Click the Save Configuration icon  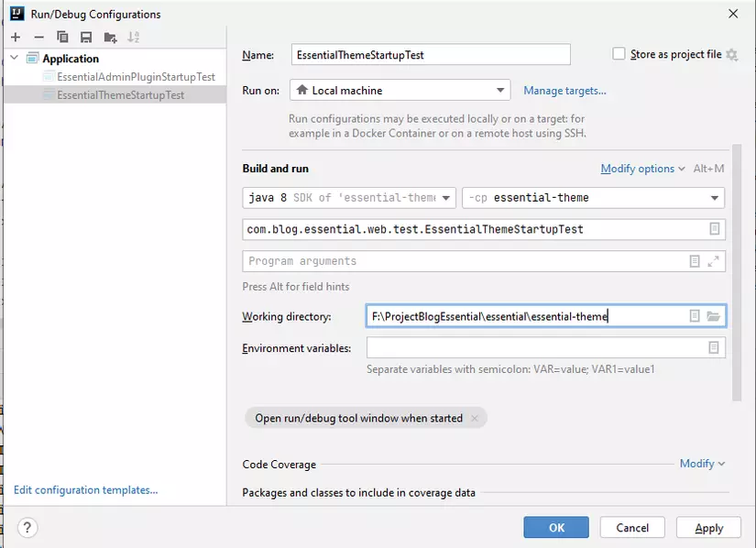tap(86, 38)
